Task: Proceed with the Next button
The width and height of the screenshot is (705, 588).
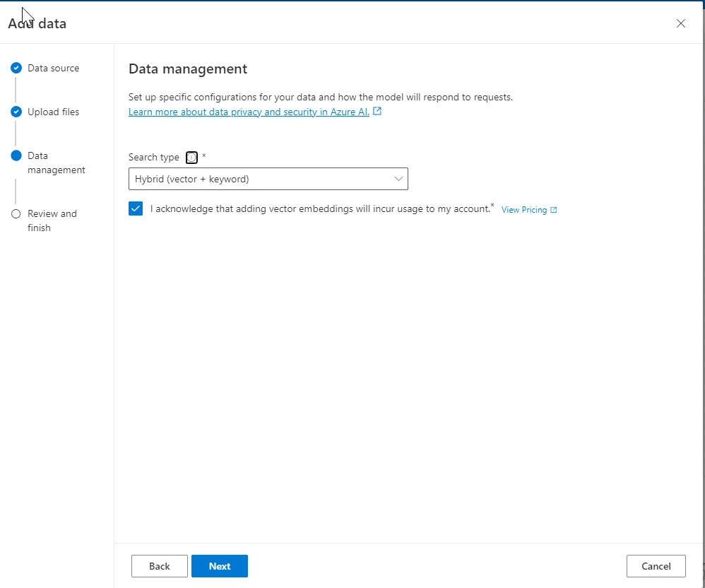Action: point(220,566)
